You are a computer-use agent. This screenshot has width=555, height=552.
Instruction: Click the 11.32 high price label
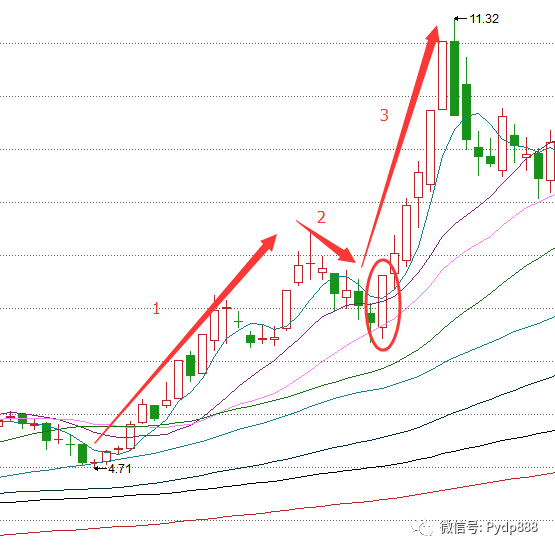[x=484, y=18]
